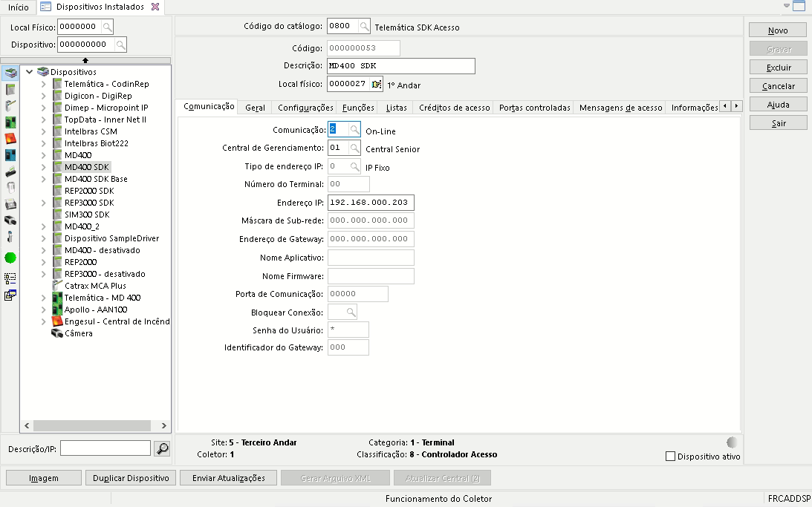Open the Créditos de acesso tab

tap(454, 108)
